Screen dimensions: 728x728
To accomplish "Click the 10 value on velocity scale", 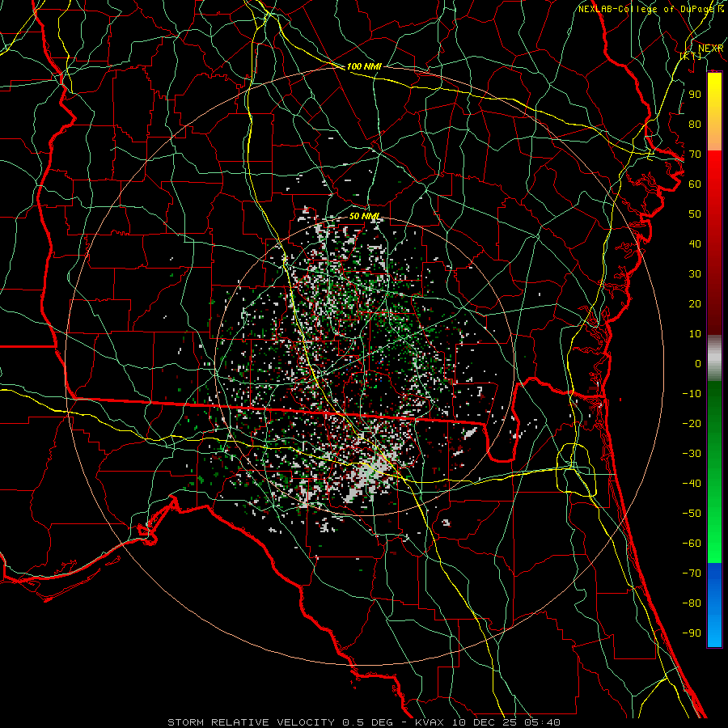I will [x=695, y=334].
